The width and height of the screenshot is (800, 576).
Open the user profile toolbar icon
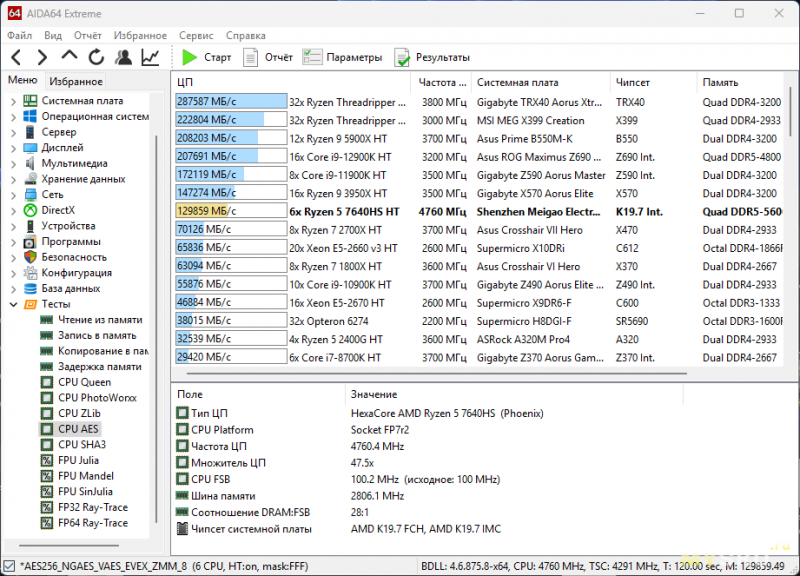(123, 57)
